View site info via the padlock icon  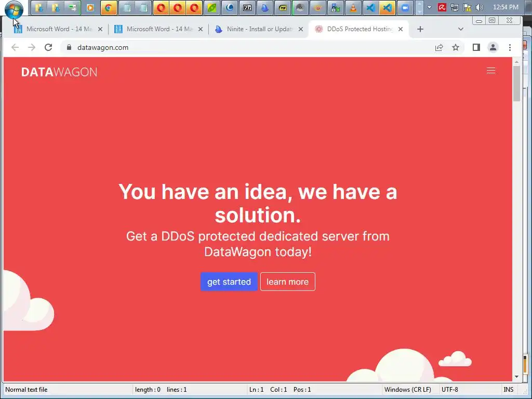[x=69, y=47]
